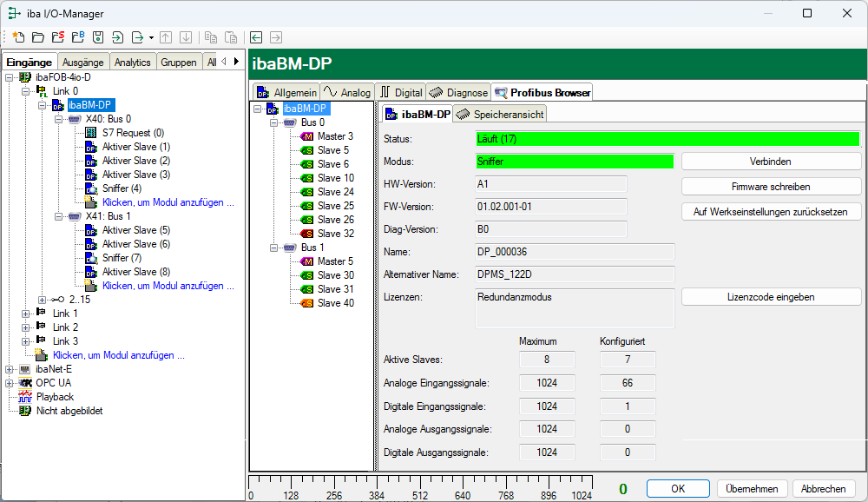The width and height of the screenshot is (868, 502).
Task: Click the Lizenzcode eingeben button
Action: (x=771, y=297)
